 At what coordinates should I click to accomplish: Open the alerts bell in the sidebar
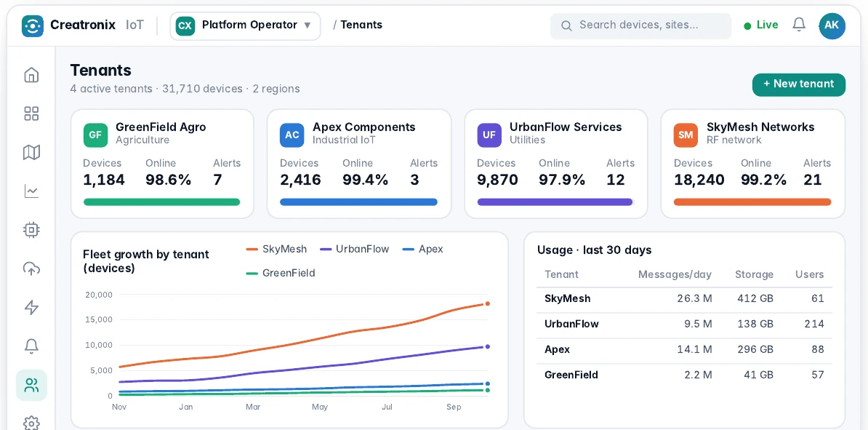[31, 346]
